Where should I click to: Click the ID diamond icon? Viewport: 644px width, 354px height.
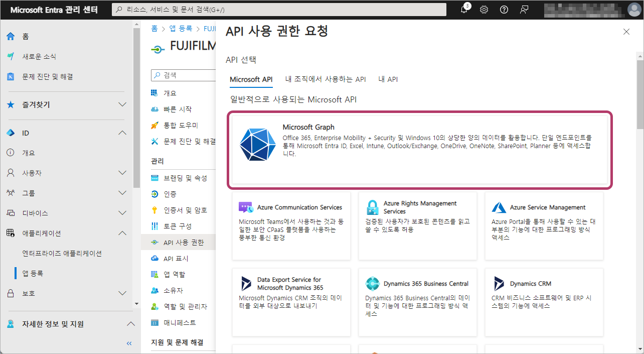pyautogui.click(x=11, y=133)
